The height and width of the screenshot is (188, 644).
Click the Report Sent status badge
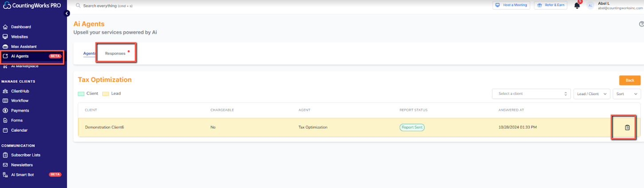coord(412,127)
